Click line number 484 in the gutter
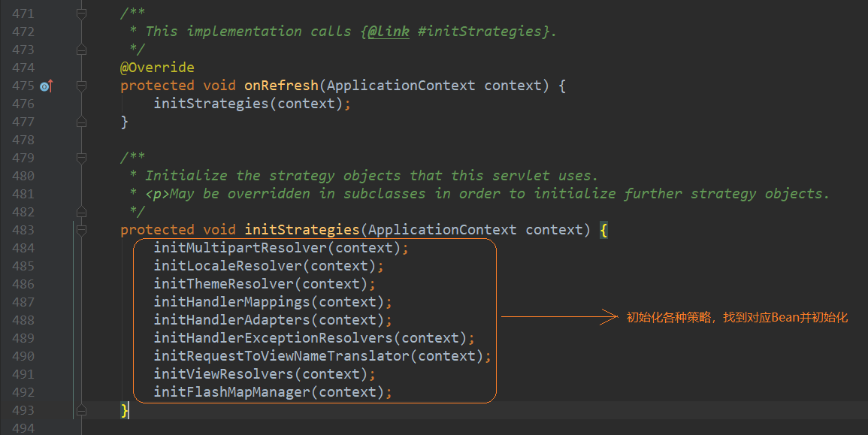Screen dimensions: 868x435 pyautogui.click(x=23, y=248)
